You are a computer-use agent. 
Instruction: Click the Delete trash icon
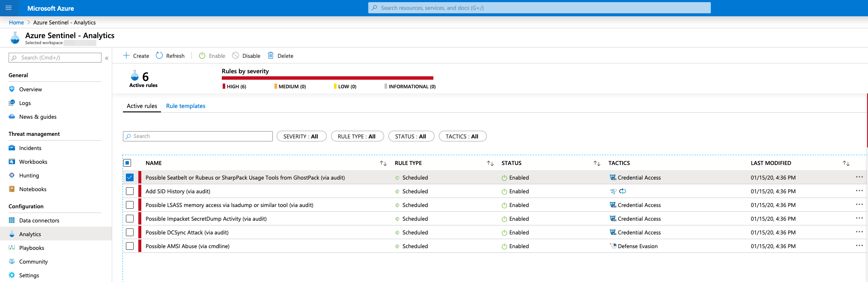point(271,56)
